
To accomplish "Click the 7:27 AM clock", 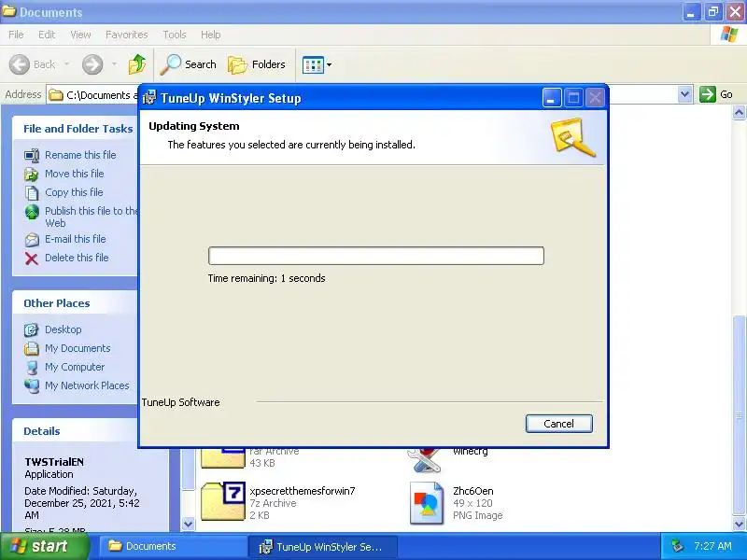I will tap(712, 546).
